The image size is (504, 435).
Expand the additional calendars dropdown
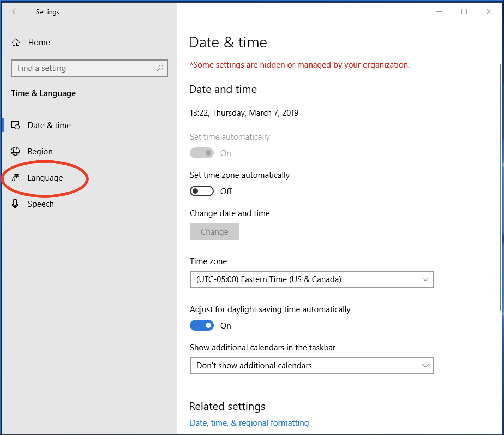311,366
